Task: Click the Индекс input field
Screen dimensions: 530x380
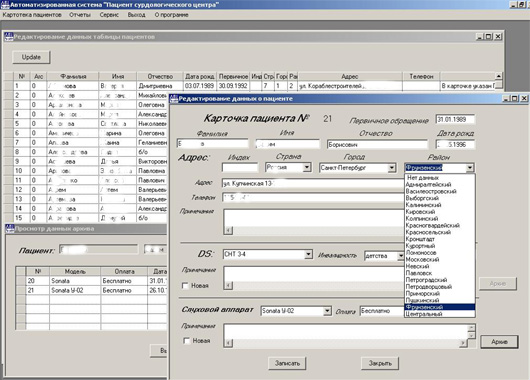Action: click(x=240, y=167)
